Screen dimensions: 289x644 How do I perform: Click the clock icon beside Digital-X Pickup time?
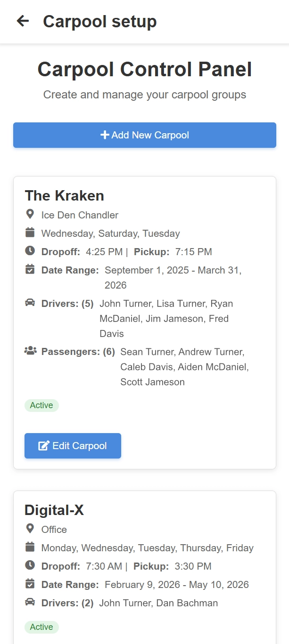[x=30, y=565]
